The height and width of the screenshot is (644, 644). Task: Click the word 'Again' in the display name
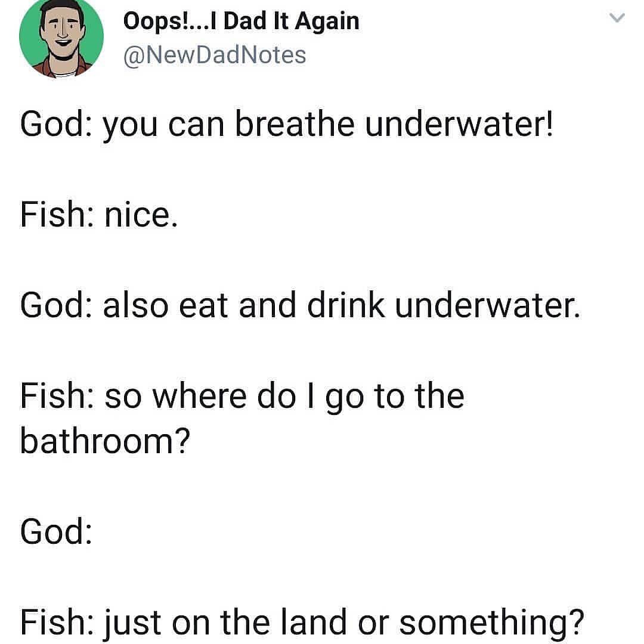[x=327, y=23]
